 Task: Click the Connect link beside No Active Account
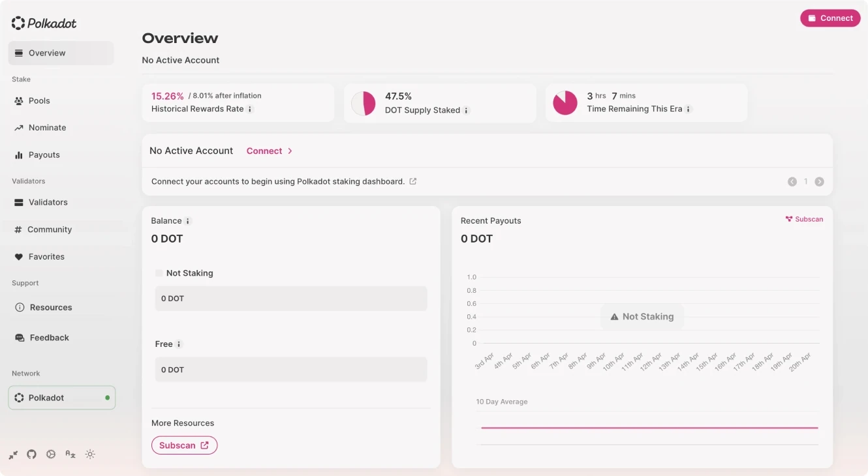[x=264, y=151]
